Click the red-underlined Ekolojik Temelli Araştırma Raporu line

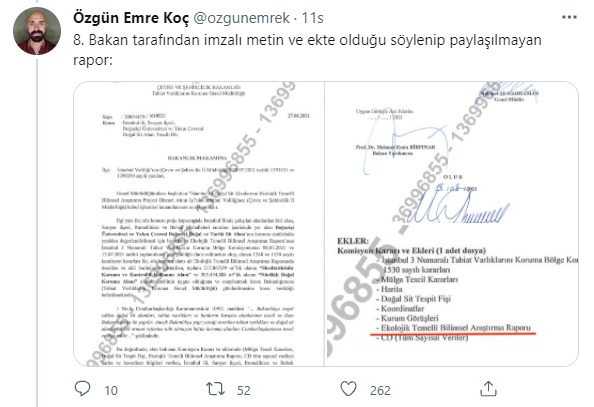pyautogui.click(x=455, y=328)
